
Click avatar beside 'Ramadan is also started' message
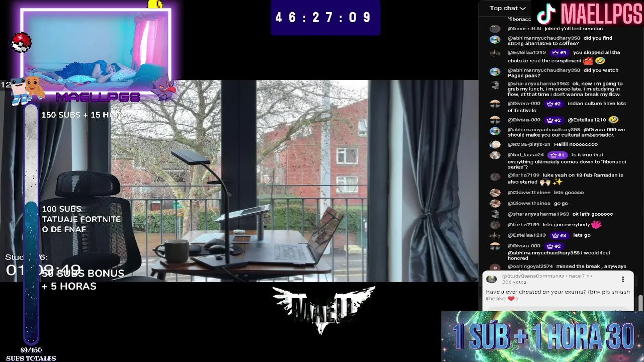pyautogui.click(x=495, y=176)
